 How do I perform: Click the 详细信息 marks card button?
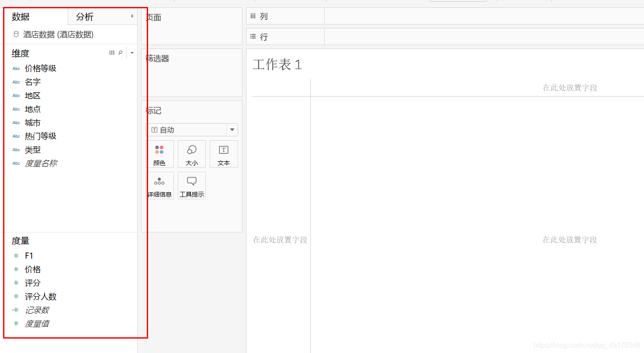(159, 186)
